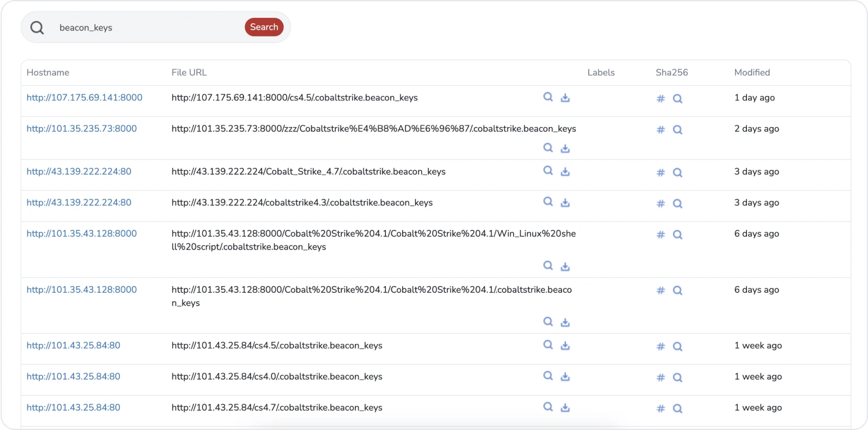Preview the Win_Linux shell script row file

(548, 265)
